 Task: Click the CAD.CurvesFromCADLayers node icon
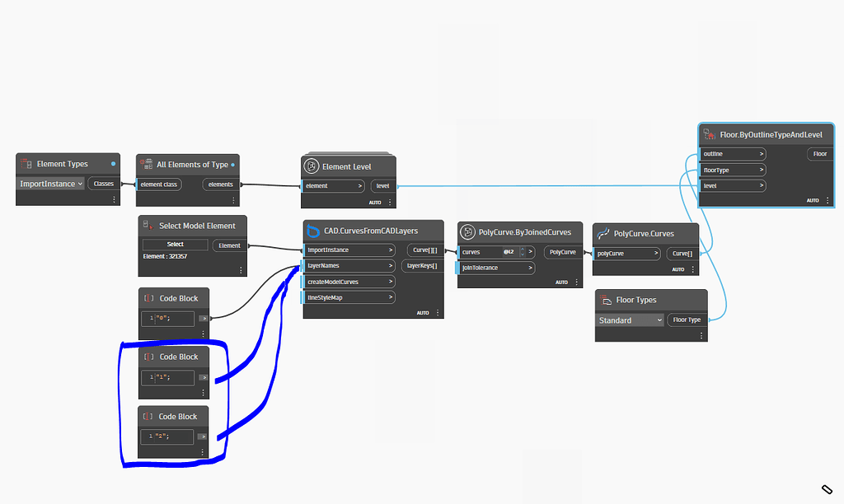(312, 231)
